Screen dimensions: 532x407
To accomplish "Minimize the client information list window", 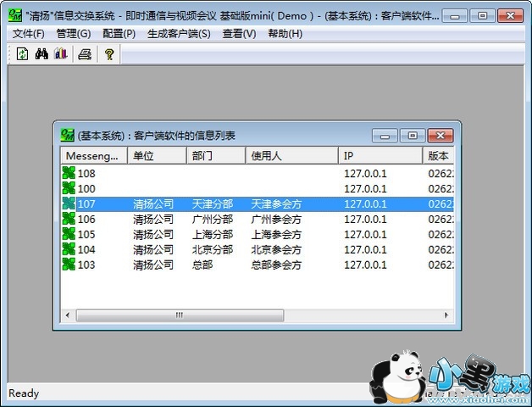I will pos(385,136).
